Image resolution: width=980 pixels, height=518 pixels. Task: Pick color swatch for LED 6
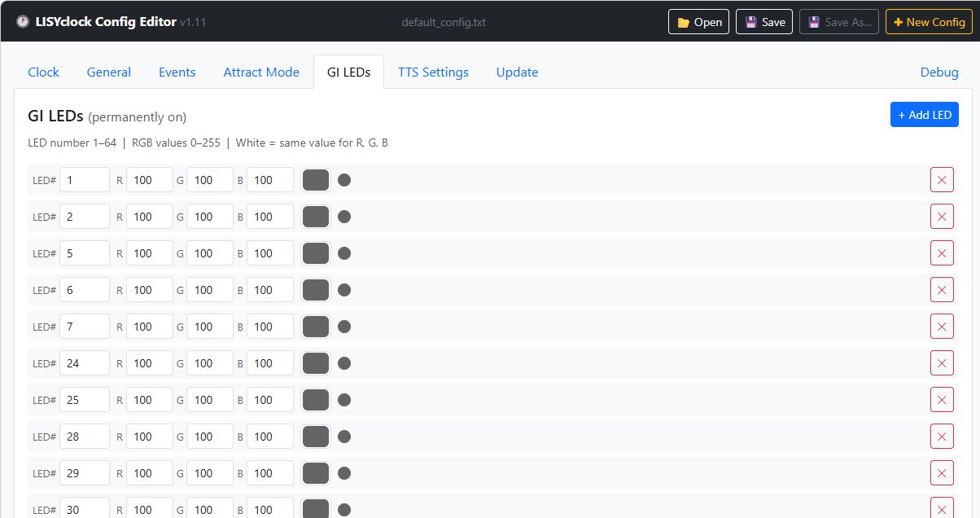(316, 290)
